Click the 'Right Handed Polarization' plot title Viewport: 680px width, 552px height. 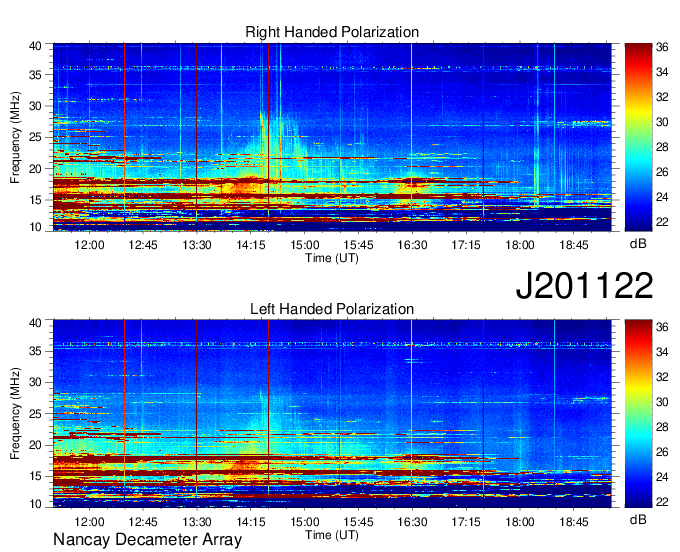pyautogui.click(x=332, y=32)
